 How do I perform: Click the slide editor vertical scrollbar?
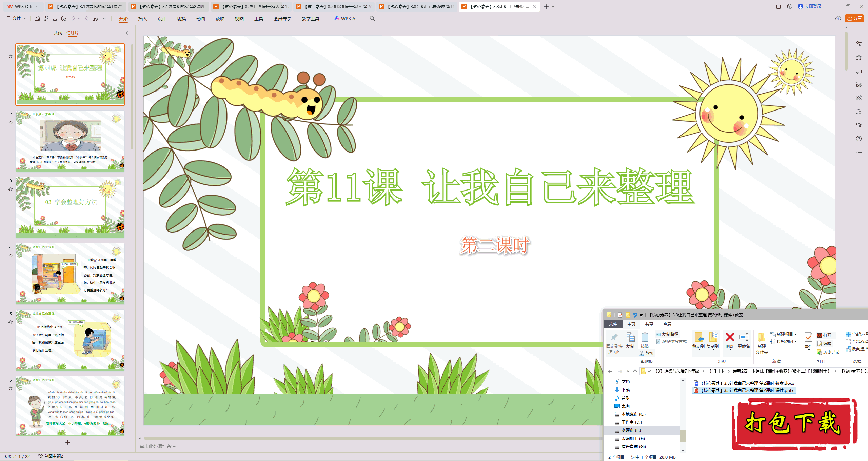click(x=846, y=51)
